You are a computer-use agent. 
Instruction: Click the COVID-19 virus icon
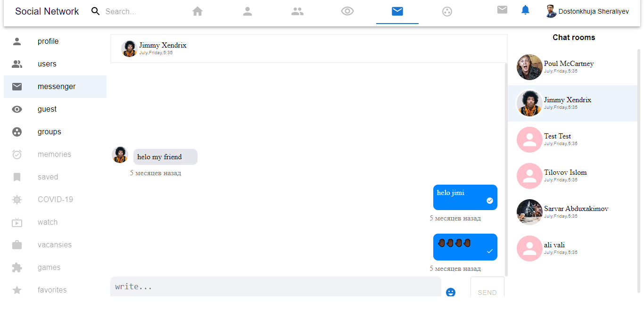click(17, 200)
